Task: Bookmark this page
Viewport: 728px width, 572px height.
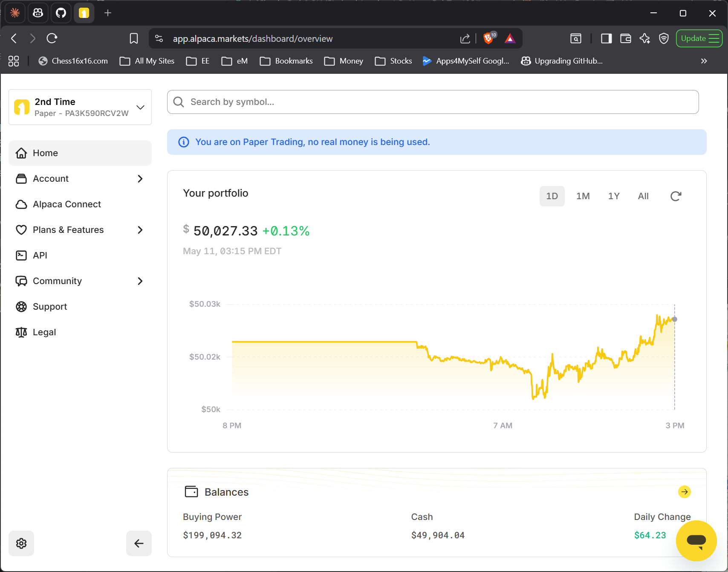Action: pyautogui.click(x=134, y=38)
